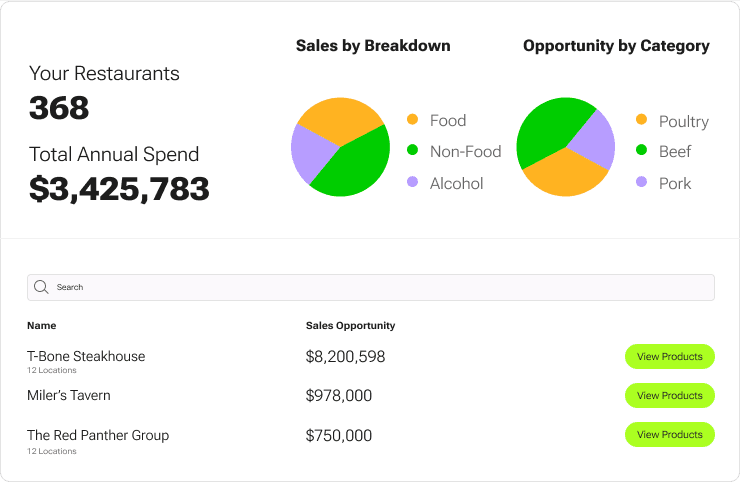The height and width of the screenshot is (482, 740).
Task: Click the search magnifier icon
Action: point(41,287)
